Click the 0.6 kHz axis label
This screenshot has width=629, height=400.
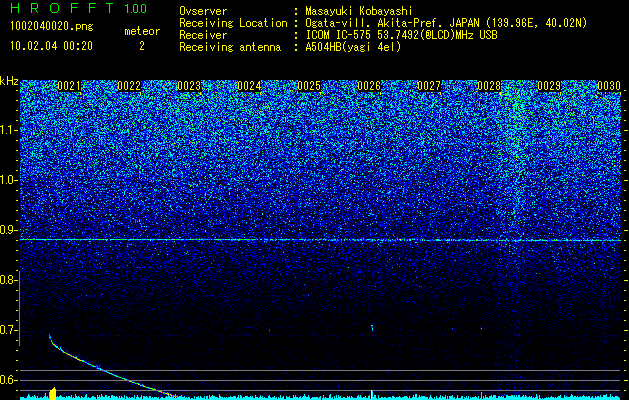click(x=8, y=380)
